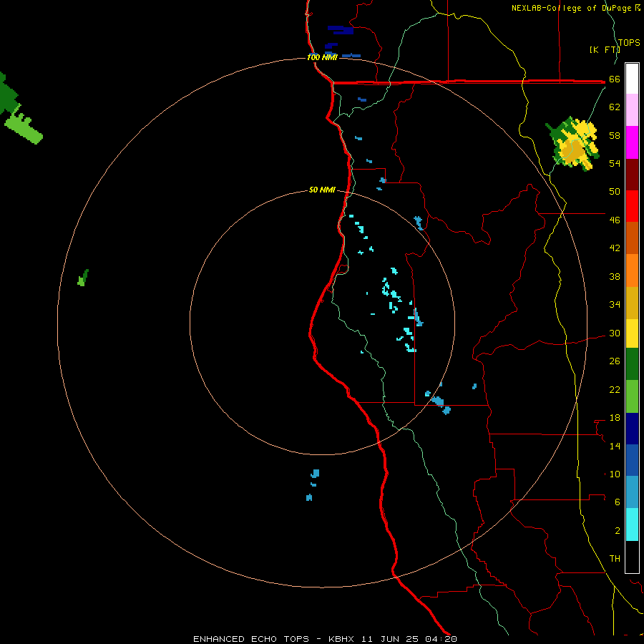Click the 100 NMI range ring label
Screen dimensions: 644x644
tap(322, 57)
